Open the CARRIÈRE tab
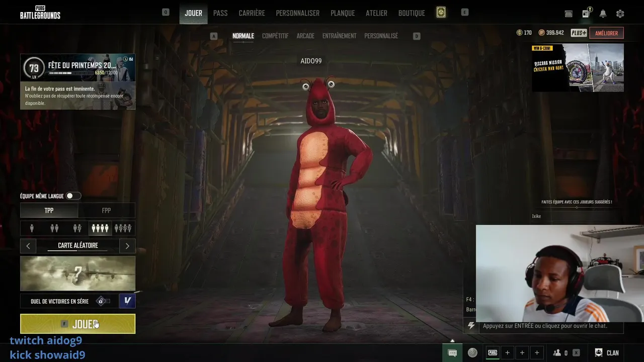Screen dimensions: 644x362 (252, 13)
